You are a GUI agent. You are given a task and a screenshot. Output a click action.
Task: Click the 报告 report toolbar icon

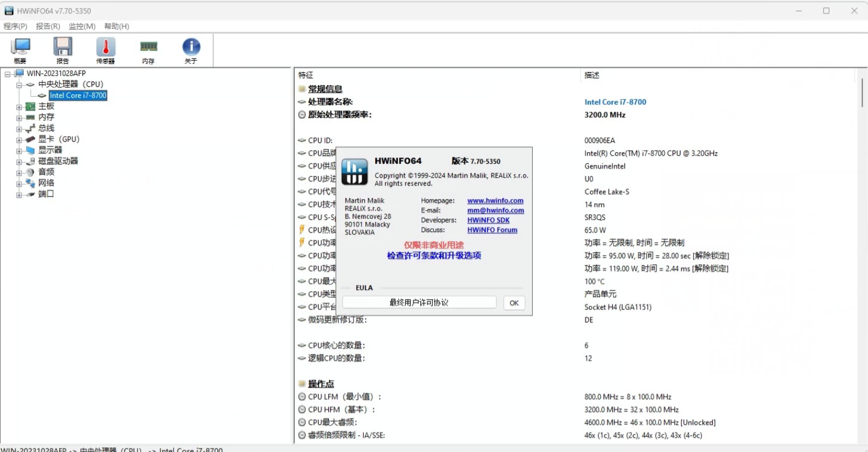tap(63, 51)
